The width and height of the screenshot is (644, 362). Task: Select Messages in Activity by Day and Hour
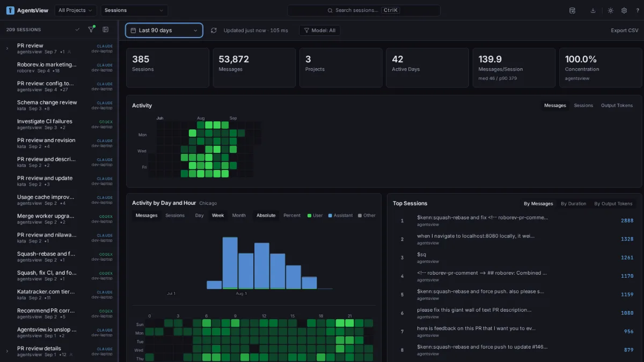pyautogui.click(x=147, y=216)
